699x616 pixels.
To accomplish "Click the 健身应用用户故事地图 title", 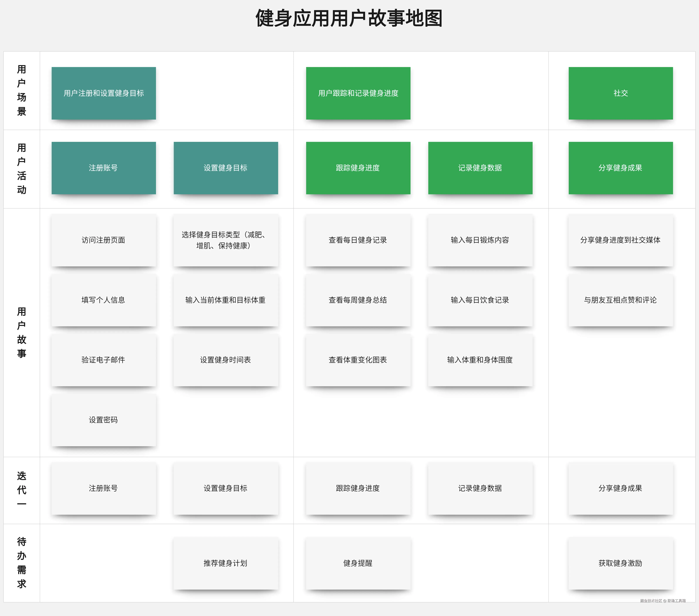I will point(349,18).
